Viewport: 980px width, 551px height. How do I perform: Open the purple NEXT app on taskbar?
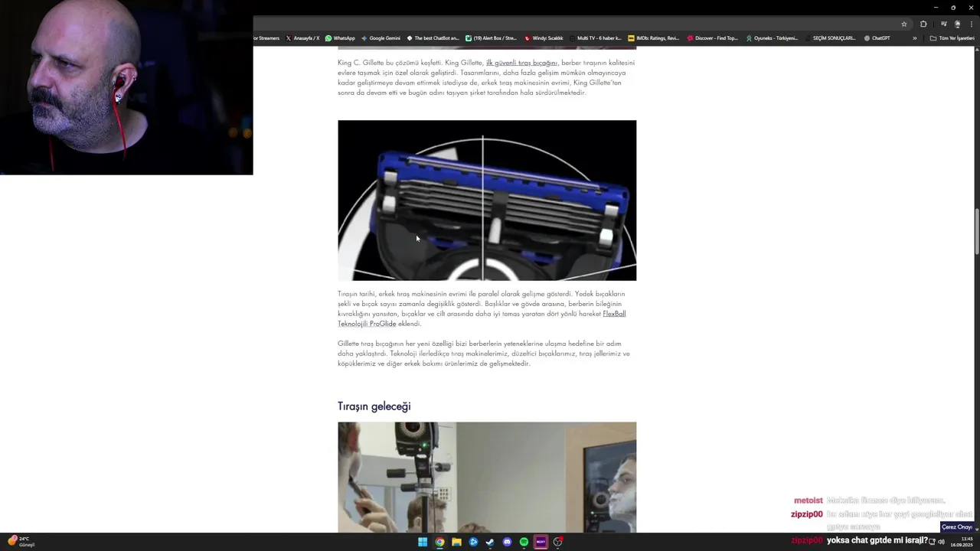(541, 542)
